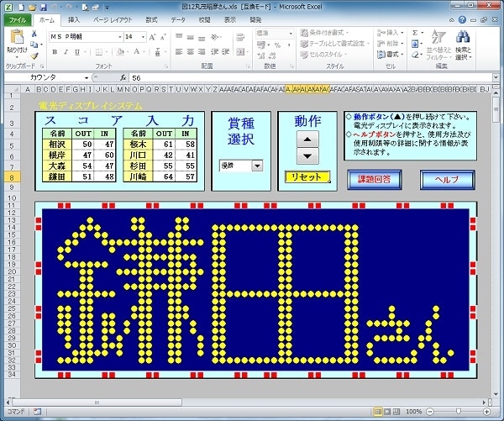Decrease font size with the small A icon

point(163,37)
